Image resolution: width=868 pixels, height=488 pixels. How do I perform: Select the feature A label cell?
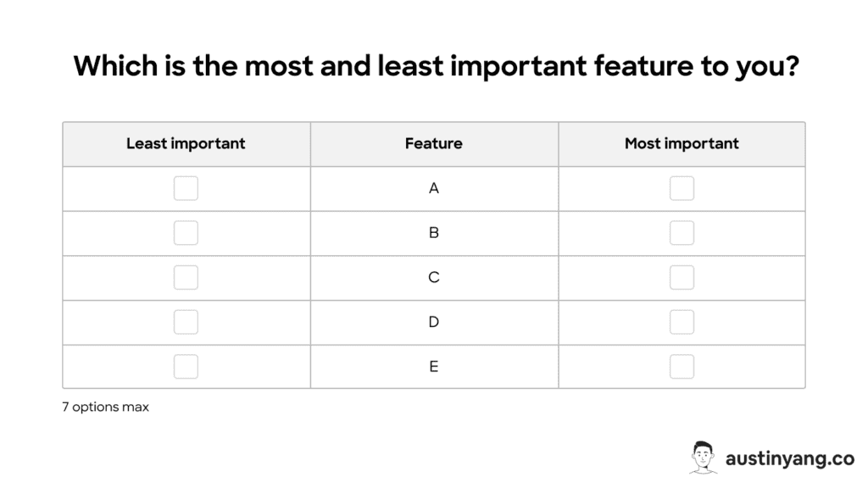tap(434, 189)
